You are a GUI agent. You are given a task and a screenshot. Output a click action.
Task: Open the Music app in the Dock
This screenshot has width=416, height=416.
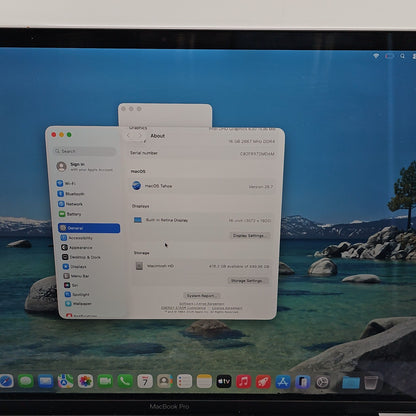click(x=243, y=381)
